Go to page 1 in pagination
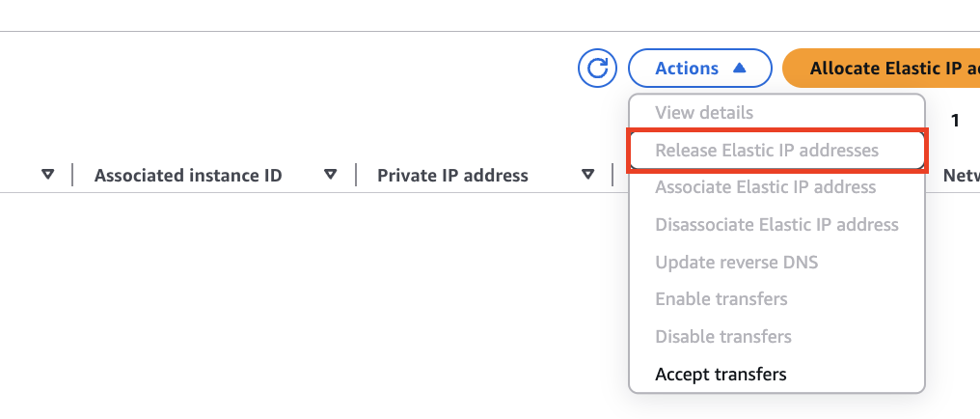The height and width of the screenshot is (419, 980). pyautogui.click(x=954, y=121)
